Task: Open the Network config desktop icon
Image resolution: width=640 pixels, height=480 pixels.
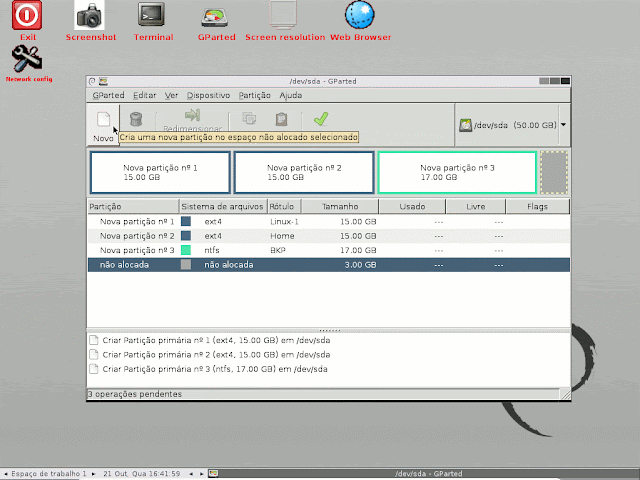Action: pos(28,63)
